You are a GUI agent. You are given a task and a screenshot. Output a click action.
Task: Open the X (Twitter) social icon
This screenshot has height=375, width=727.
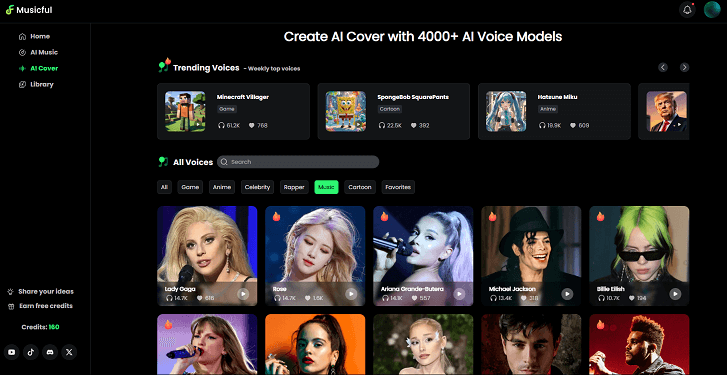point(69,352)
